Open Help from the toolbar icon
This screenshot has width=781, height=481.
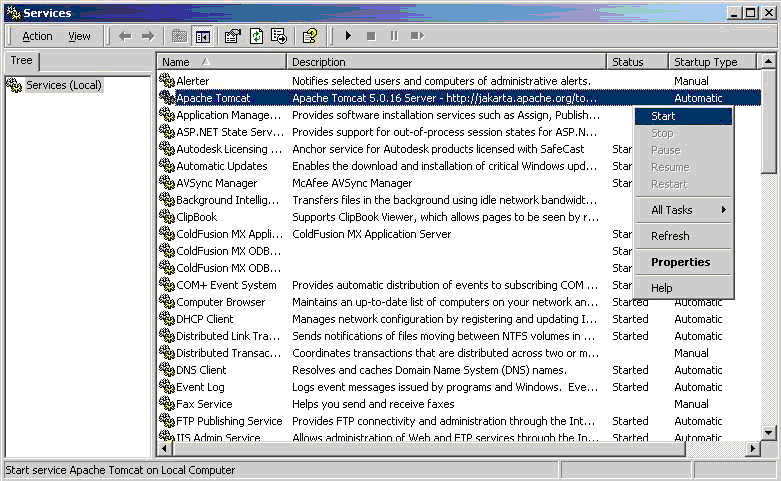click(310, 36)
